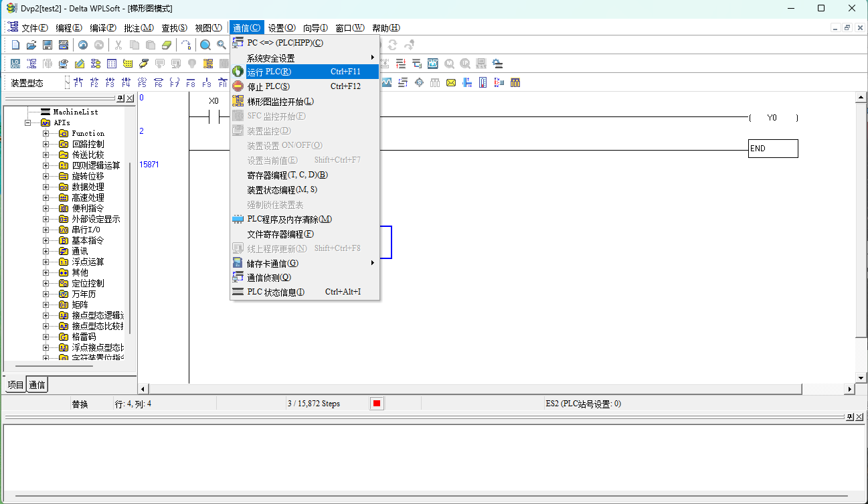Image resolution: width=868 pixels, height=504 pixels.
Task: Click the END instruction box
Action: (773, 149)
